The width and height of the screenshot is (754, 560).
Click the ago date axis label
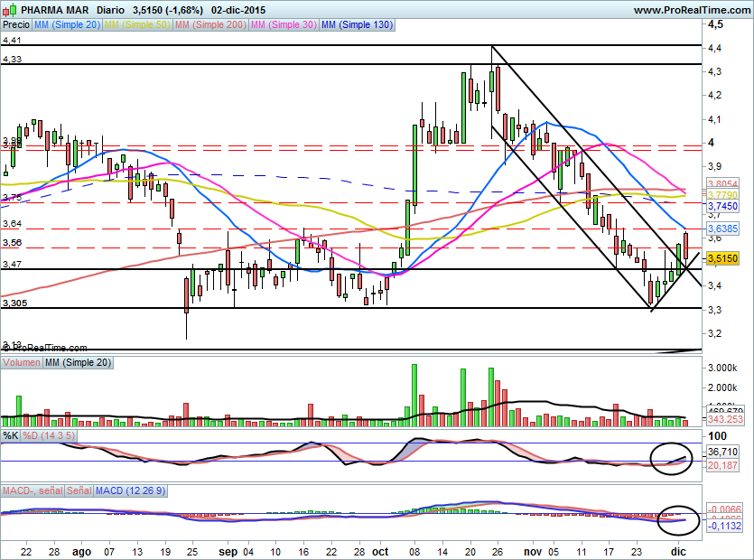click(x=82, y=552)
